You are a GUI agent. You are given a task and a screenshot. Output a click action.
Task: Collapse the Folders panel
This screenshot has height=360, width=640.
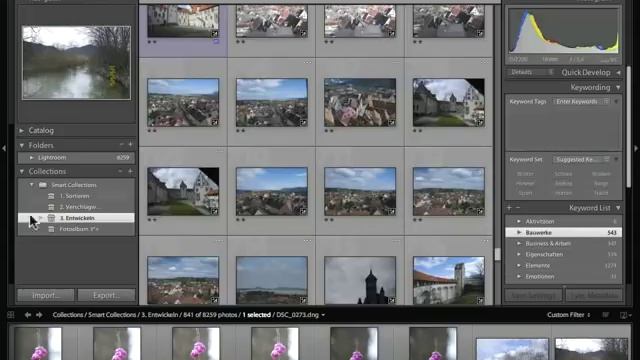tap(22, 145)
